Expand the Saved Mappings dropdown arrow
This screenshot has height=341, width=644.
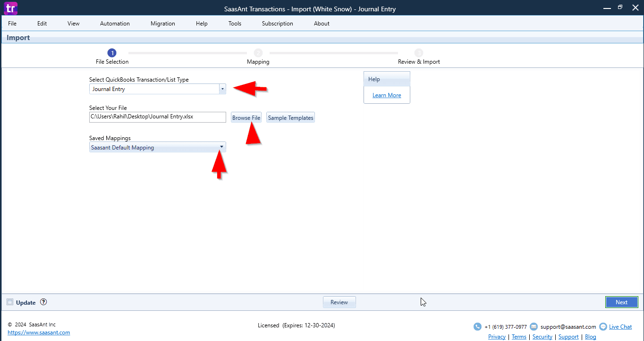pos(221,147)
